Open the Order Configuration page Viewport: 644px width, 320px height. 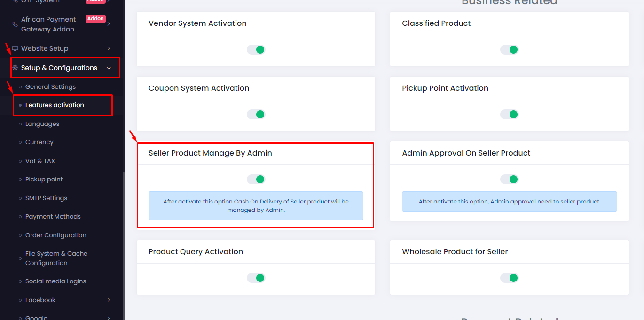click(x=55, y=235)
